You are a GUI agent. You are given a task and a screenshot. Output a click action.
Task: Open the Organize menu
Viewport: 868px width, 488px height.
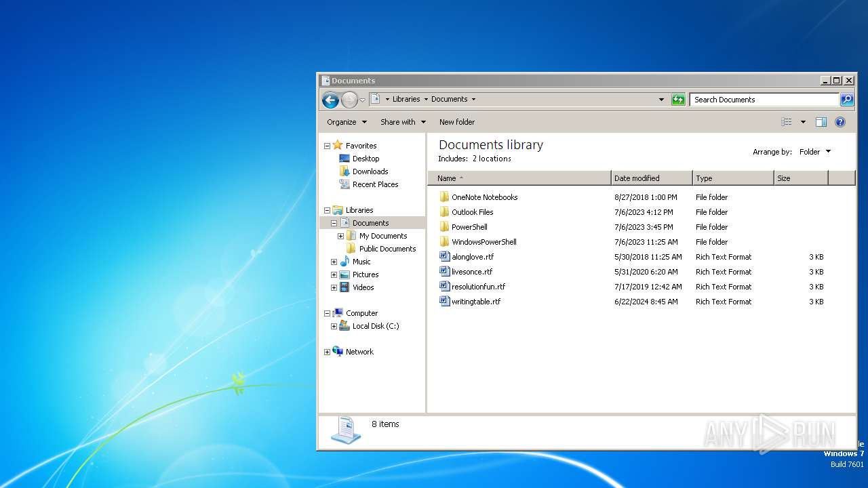coord(347,122)
